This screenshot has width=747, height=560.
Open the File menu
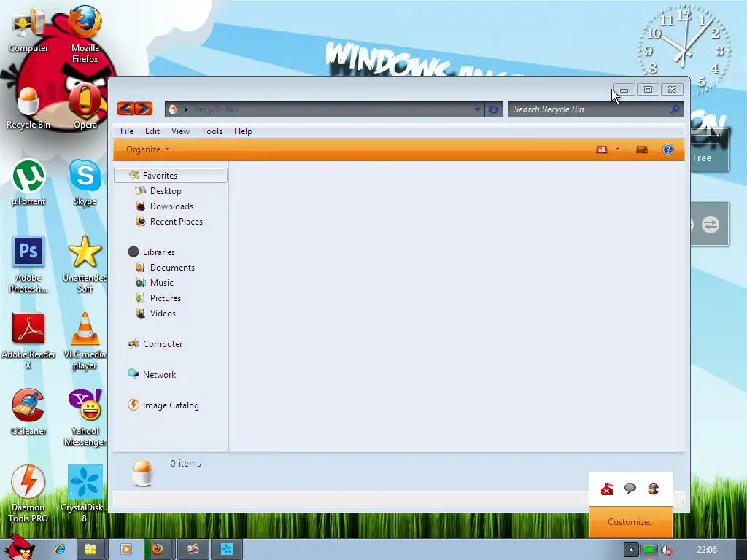(127, 131)
